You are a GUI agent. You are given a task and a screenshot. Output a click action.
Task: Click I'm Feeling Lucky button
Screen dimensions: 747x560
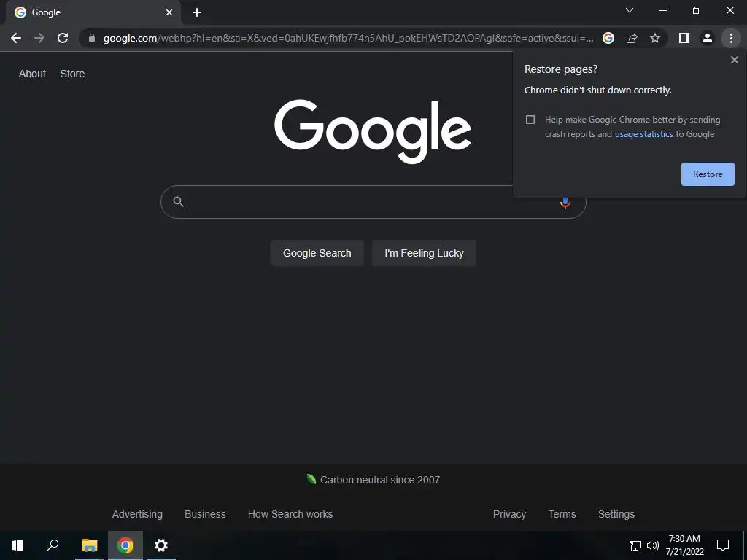click(424, 253)
